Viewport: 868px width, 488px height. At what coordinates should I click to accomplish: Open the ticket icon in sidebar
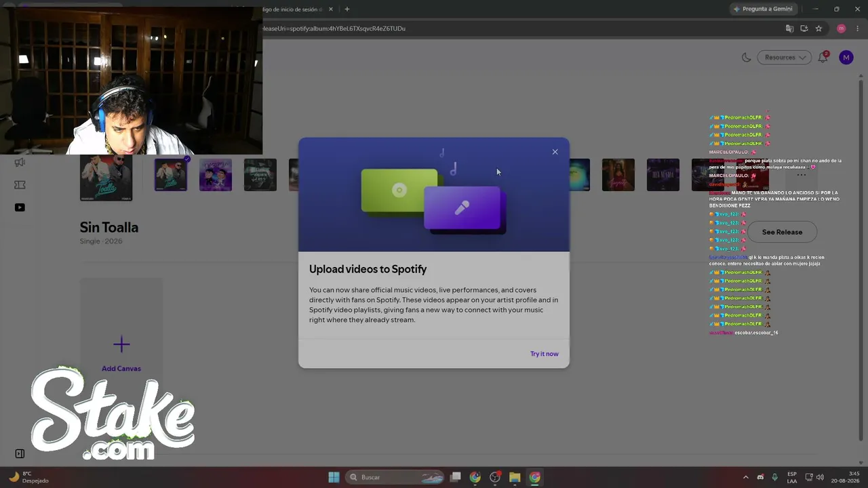pos(20,185)
